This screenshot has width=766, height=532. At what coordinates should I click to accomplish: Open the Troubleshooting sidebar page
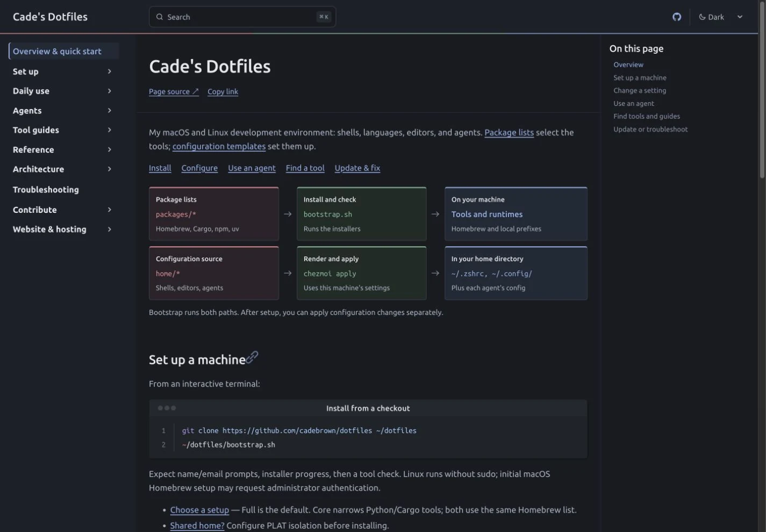(x=46, y=190)
